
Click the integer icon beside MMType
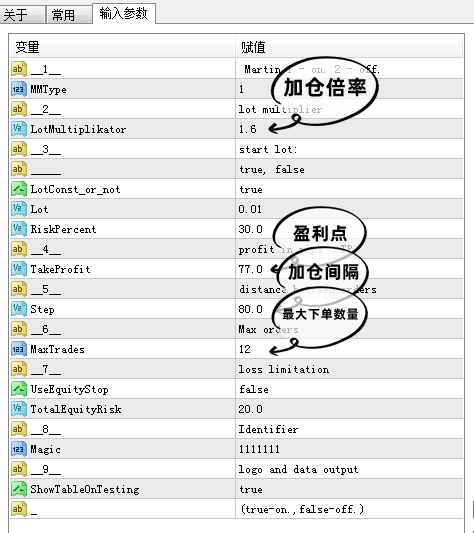coord(19,89)
